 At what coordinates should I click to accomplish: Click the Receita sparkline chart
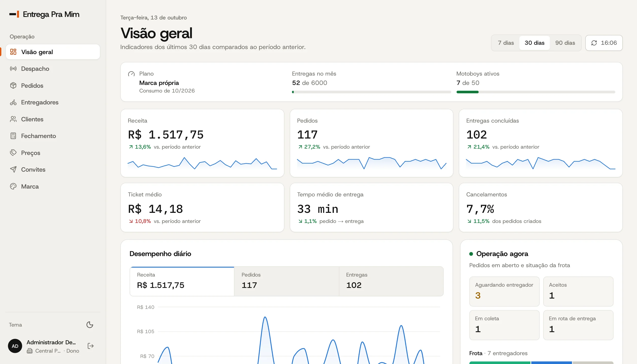[202, 163]
